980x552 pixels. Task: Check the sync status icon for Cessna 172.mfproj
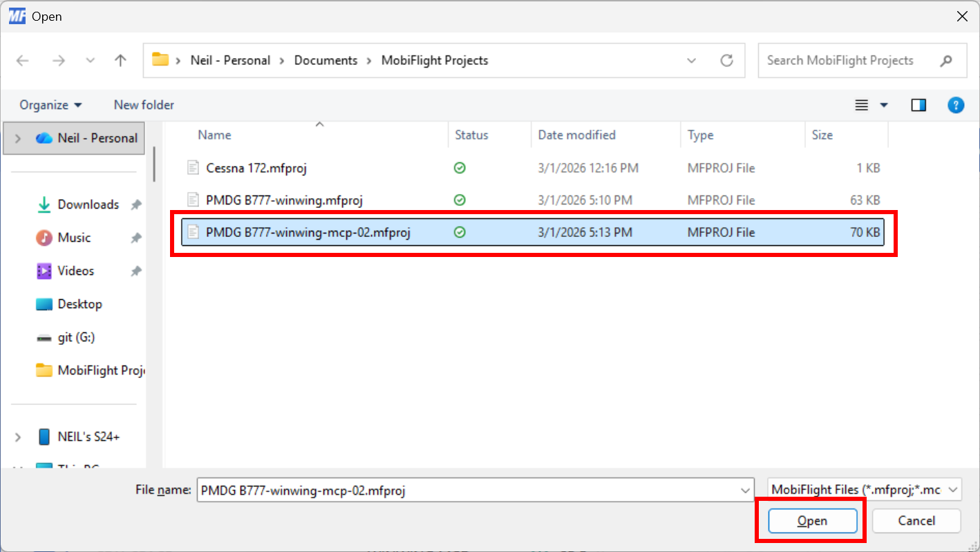coord(460,167)
